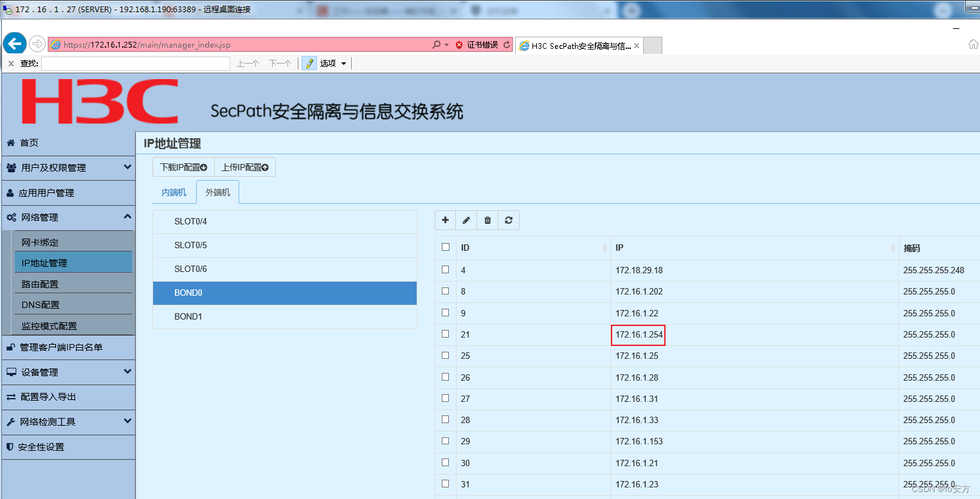This screenshot has width=980, height=499.
Task: Check the row with ID 25
Action: click(x=445, y=355)
